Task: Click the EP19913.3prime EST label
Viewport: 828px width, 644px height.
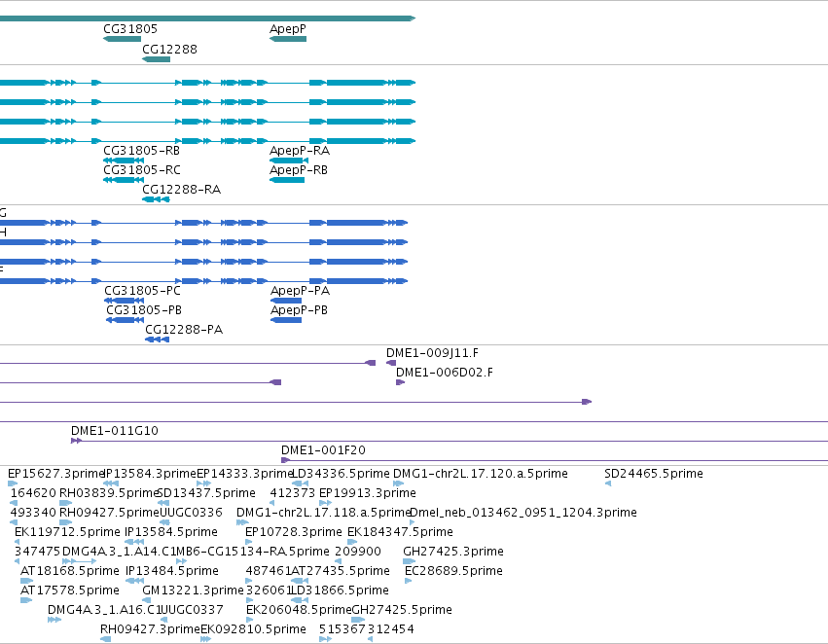Action: coord(368,493)
